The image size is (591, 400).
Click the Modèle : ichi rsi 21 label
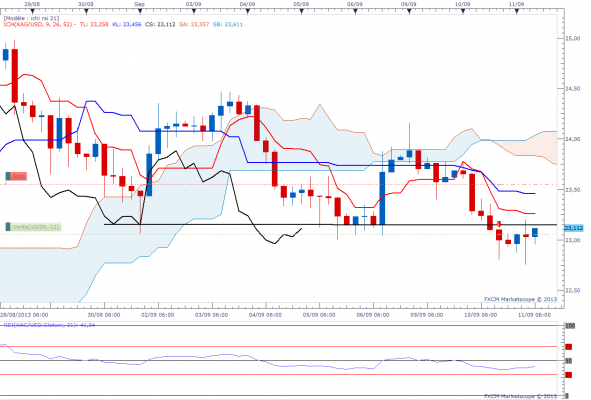31,18
